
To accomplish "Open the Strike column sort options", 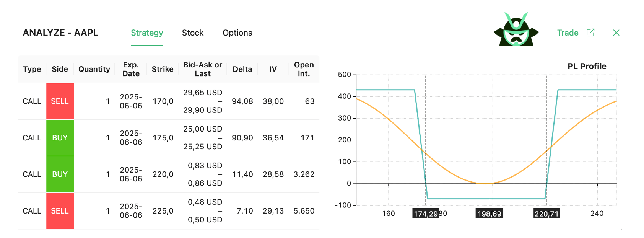I will (163, 69).
